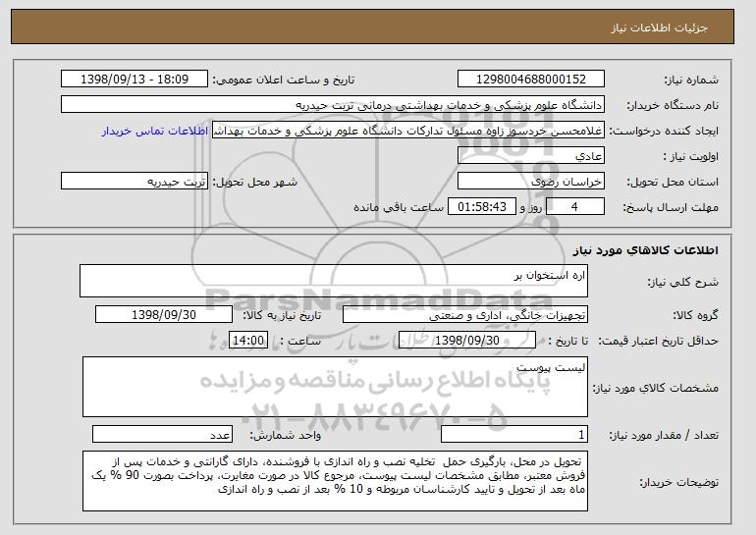This screenshot has height=535, width=756.
Task: Click the label تاریخ و ساعت اعلان عمومی
Action: point(284,80)
